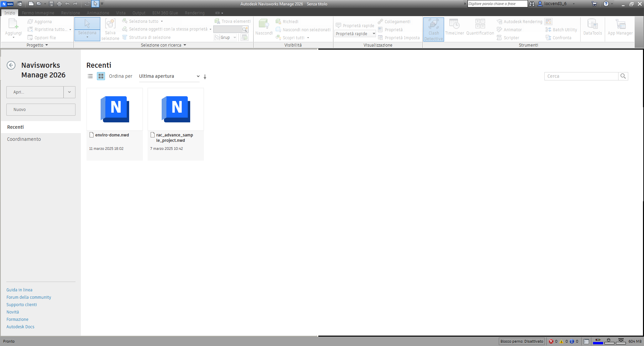644x346 pixels.
Task: Click the back arrow next to Navisworks Manage 2026
Action: pos(11,65)
